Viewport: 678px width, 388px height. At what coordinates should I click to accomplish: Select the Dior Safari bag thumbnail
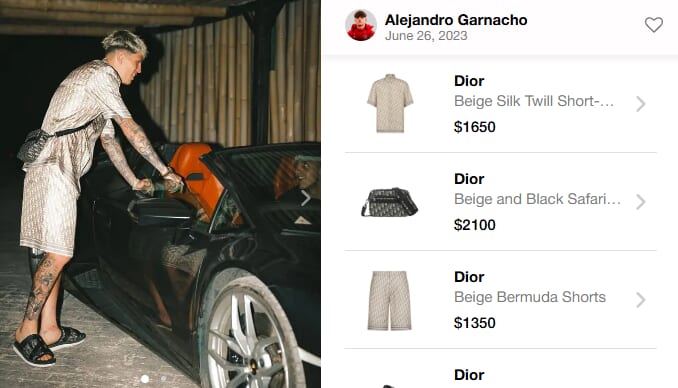[x=390, y=202]
